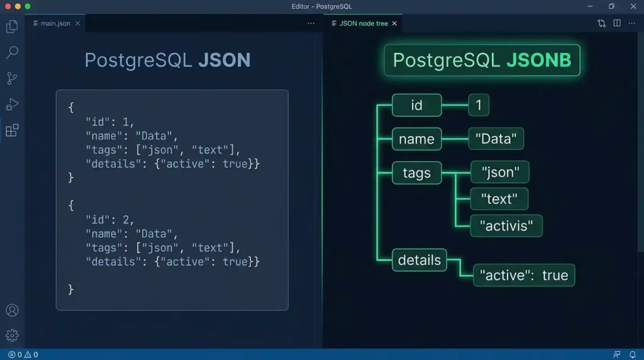Select the name node in tree
The width and height of the screenshot is (644, 360).
point(417,139)
